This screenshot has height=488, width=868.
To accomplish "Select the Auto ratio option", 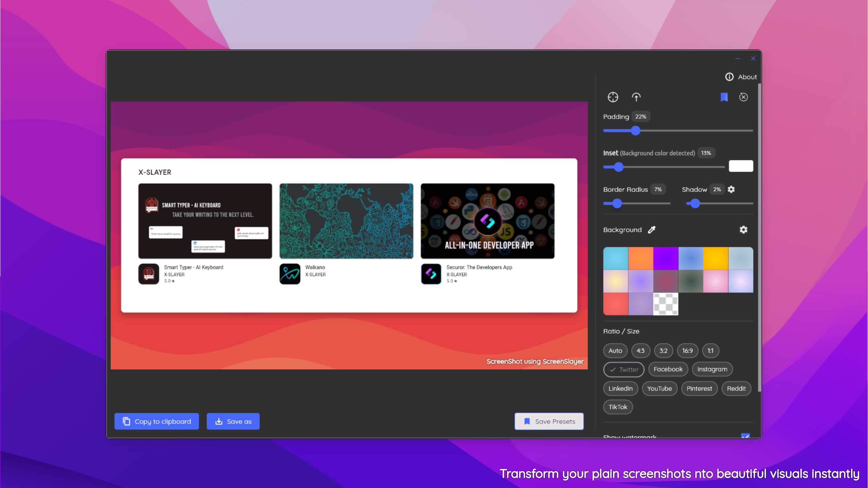I will click(615, 351).
